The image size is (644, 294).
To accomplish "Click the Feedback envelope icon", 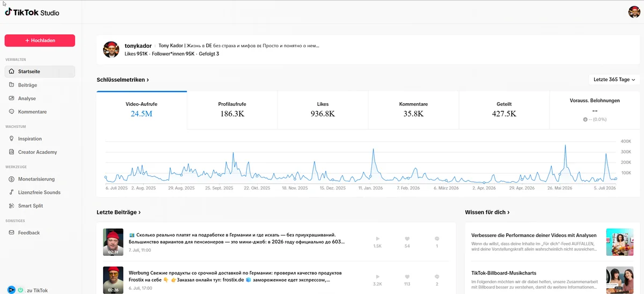I will [12, 233].
